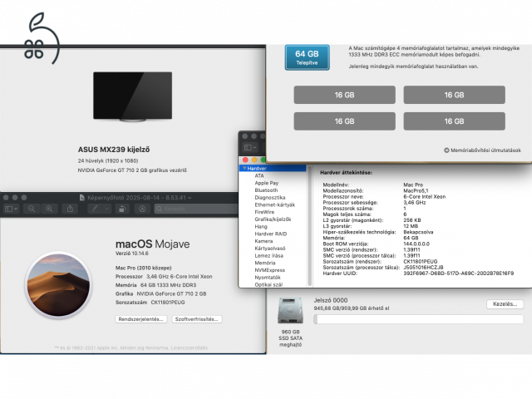Click the SSD hard drive icon
The width and height of the screenshot is (532, 399).
click(290, 310)
